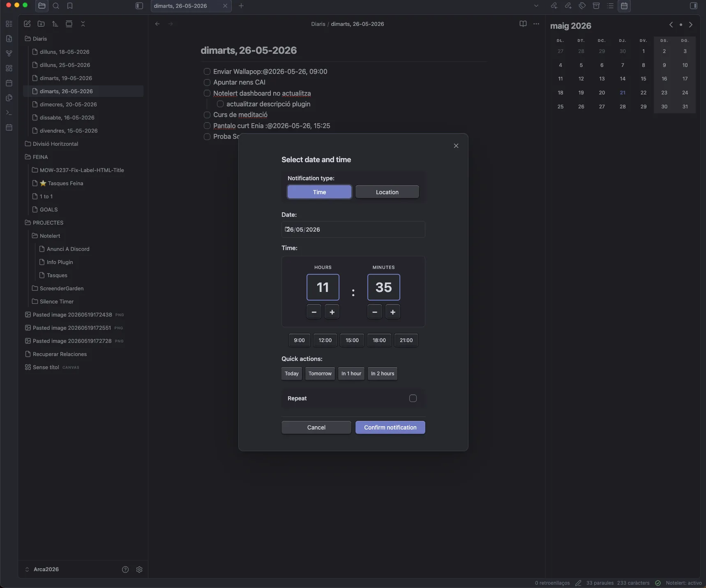Toggle the right sidebar
The width and height of the screenshot is (706, 588).
694,6
